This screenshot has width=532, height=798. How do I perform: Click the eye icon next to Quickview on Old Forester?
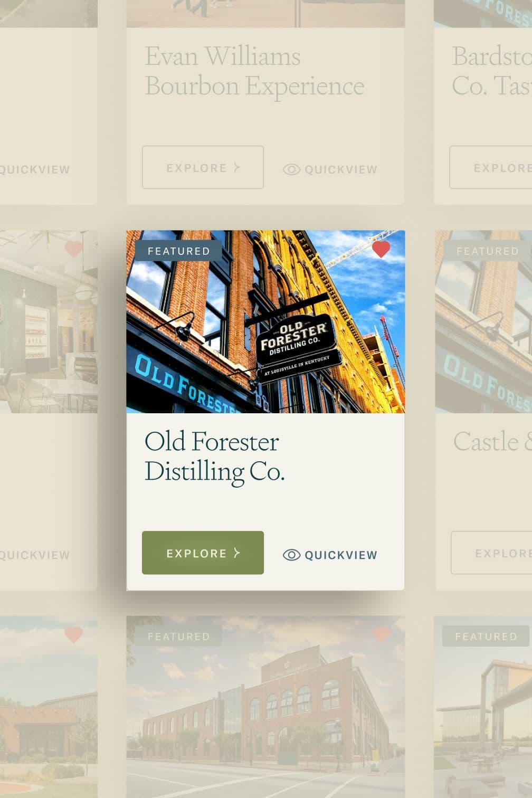(291, 555)
